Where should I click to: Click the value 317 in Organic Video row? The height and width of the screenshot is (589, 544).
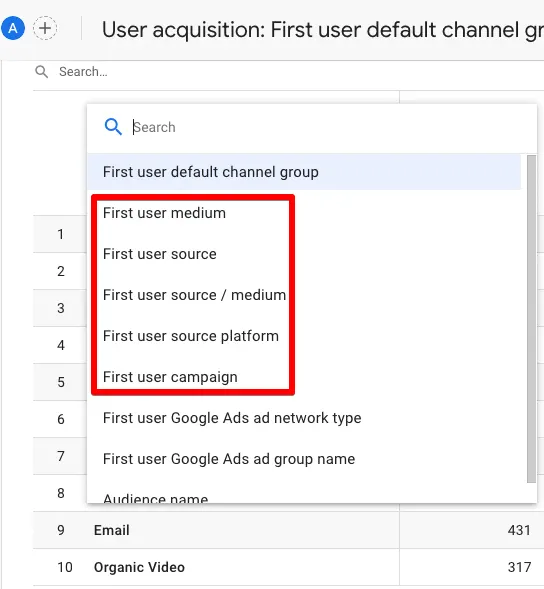coord(519,567)
